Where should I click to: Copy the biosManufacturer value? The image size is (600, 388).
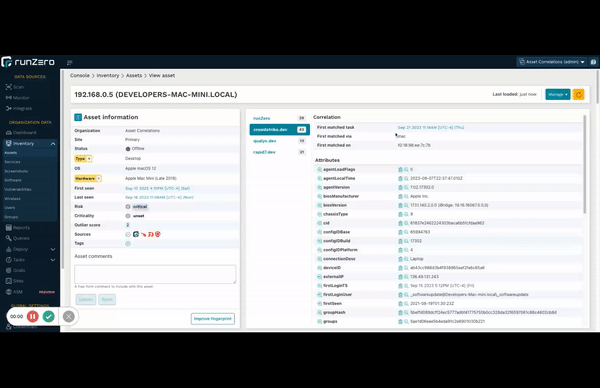tap(400, 196)
